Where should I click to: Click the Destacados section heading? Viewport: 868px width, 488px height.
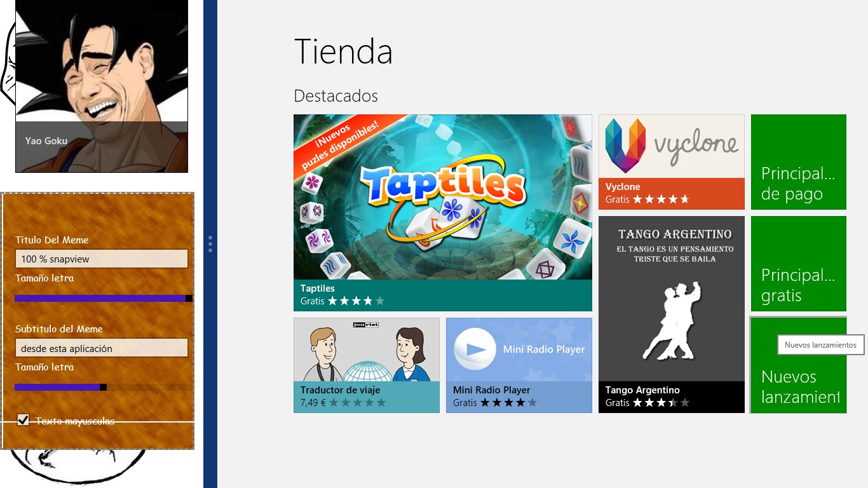pyautogui.click(x=336, y=96)
